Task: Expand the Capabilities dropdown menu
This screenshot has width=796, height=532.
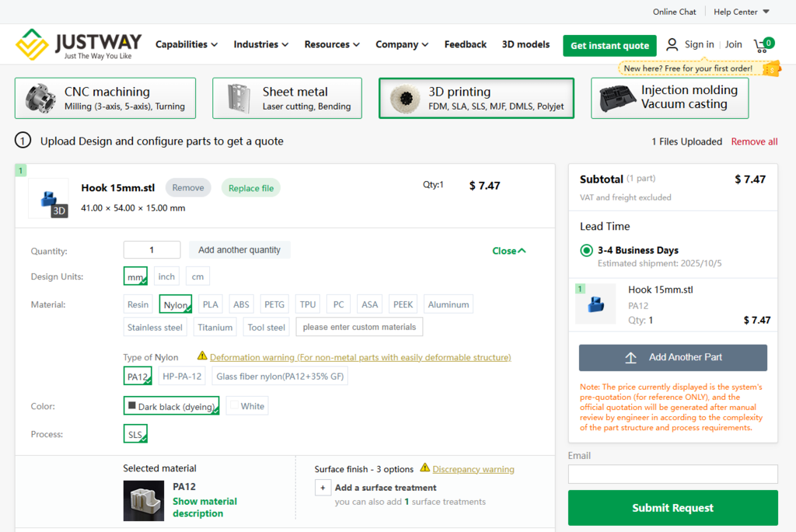Action: (x=187, y=45)
